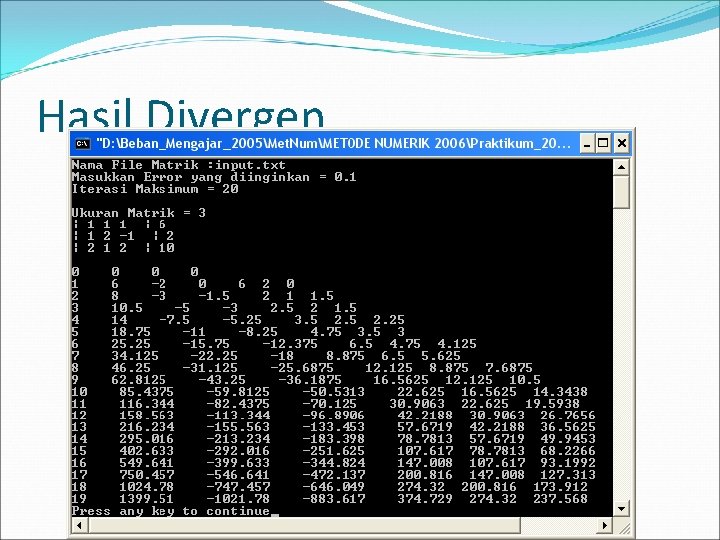The height and width of the screenshot is (540, 720).
Task: Click value 34.125 in iteration 7 row
Action: pos(135,355)
